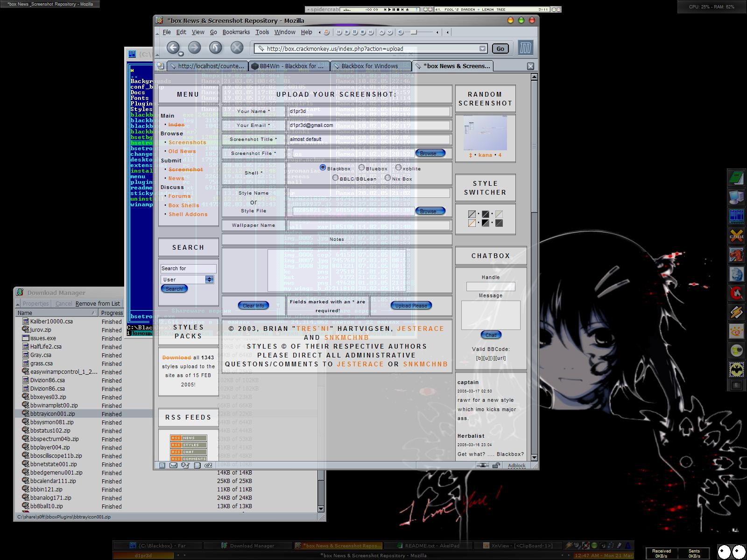Click the RSS News feed badge
Screen dimensions: 747x560
coord(189,438)
